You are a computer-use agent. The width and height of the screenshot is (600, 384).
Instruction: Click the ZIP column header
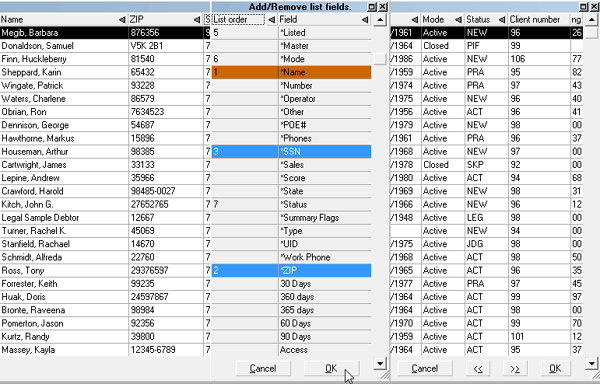point(166,20)
